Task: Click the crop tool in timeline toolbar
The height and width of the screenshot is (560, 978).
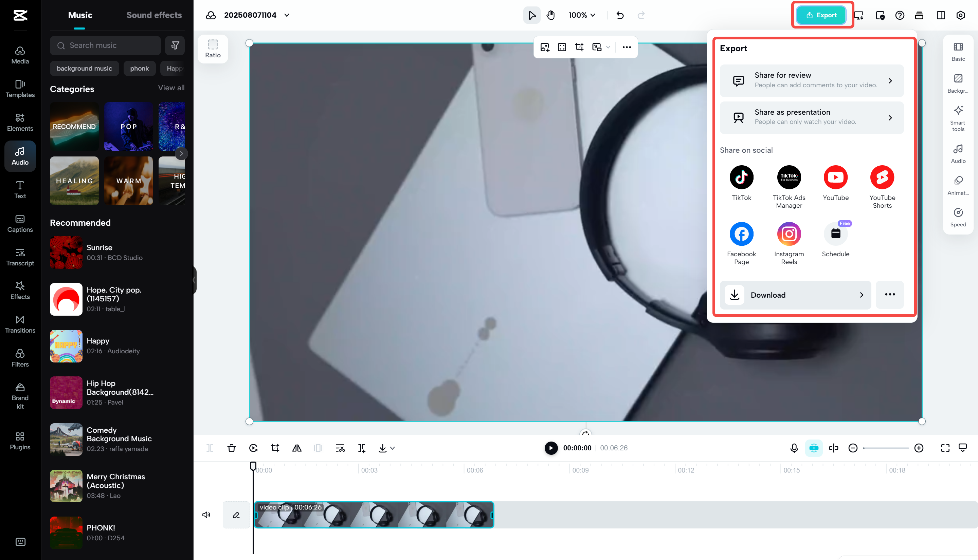Action: coord(275,448)
